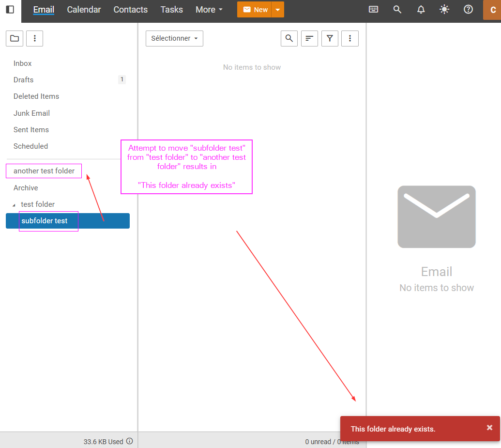Toggle light/dark theme sun icon
Viewport: 501px width, 448px height.
[444, 10]
